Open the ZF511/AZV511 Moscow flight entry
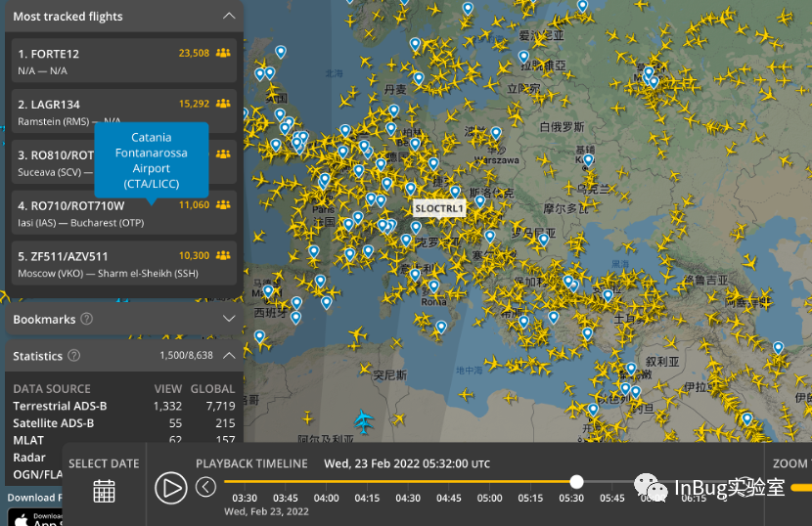The image size is (812, 526). (124, 264)
